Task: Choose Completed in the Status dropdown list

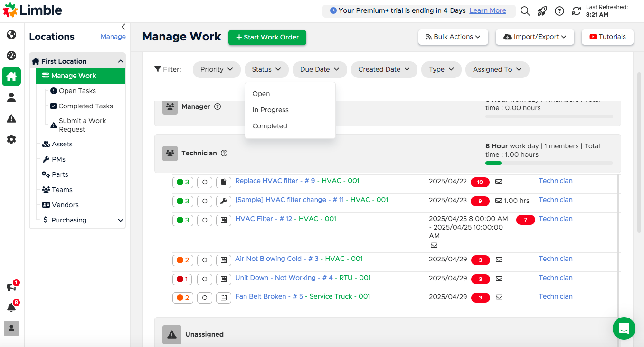Action: 269,126
